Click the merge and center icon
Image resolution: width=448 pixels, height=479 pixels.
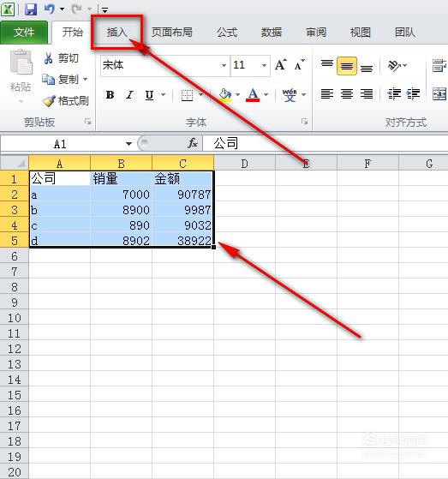439,93
